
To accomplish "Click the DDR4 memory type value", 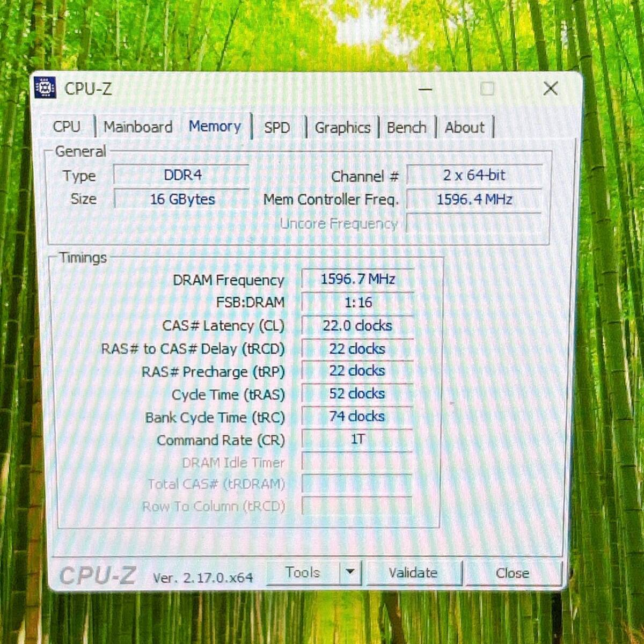I will coord(182,175).
